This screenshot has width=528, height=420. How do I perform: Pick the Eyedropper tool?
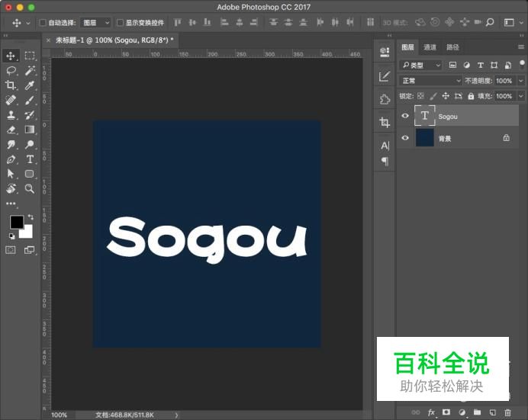30,85
